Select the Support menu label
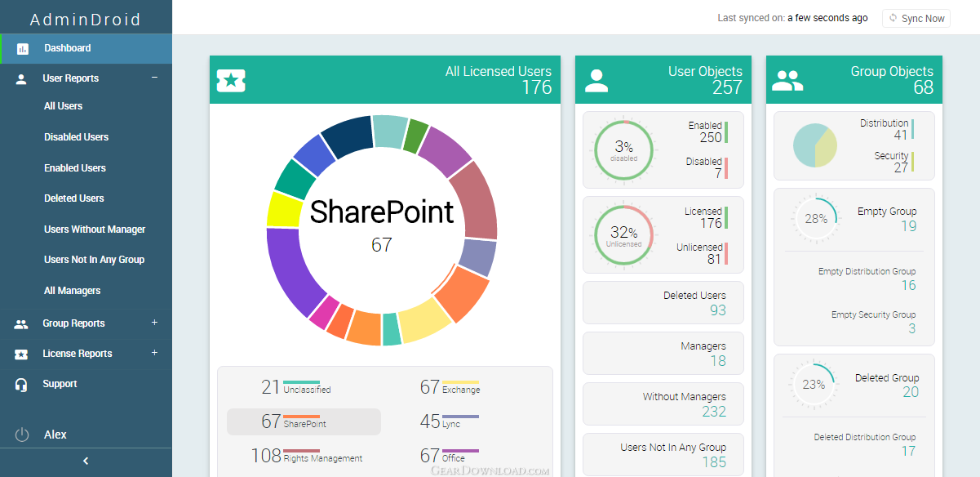The height and width of the screenshot is (477, 980). coord(60,384)
